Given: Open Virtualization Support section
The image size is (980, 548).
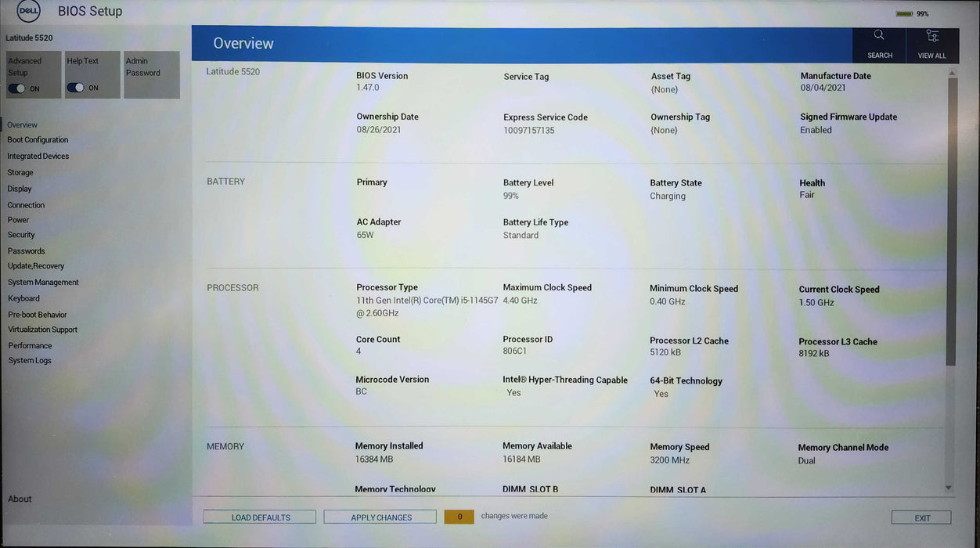Looking at the screenshot, I should coord(43,330).
